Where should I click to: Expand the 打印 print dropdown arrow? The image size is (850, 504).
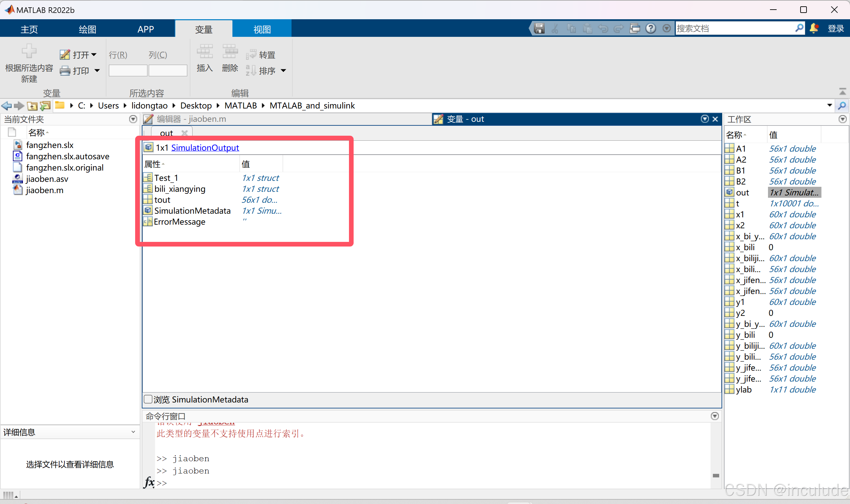[x=97, y=71]
